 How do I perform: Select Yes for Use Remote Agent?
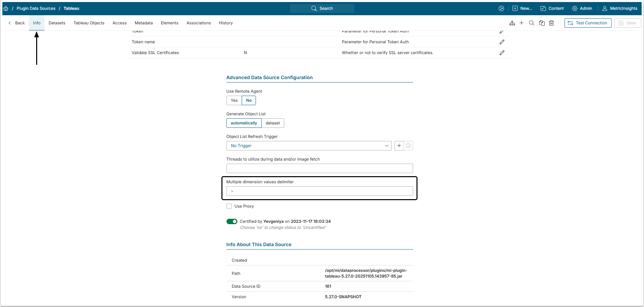[234, 100]
